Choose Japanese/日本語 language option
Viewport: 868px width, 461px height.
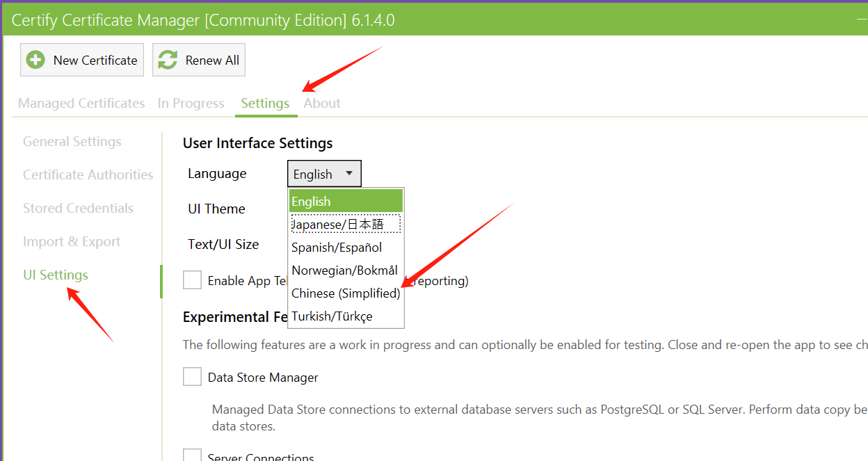pos(346,224)
